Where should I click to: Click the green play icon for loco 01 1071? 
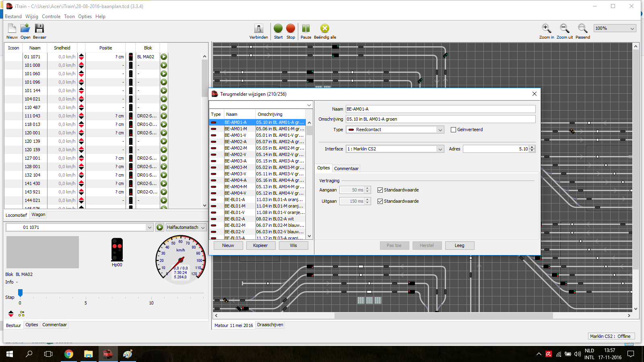pyautogui.click(x=164, y=57)
